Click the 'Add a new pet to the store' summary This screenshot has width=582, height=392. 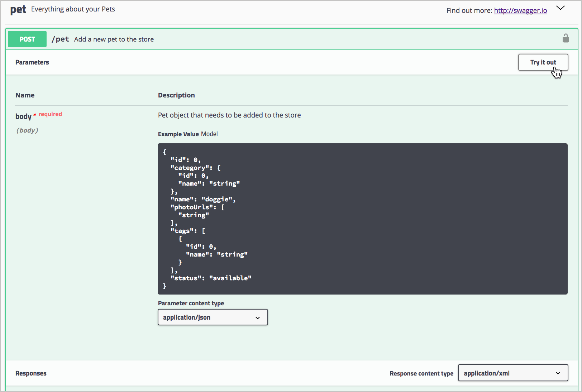(114, 39)
